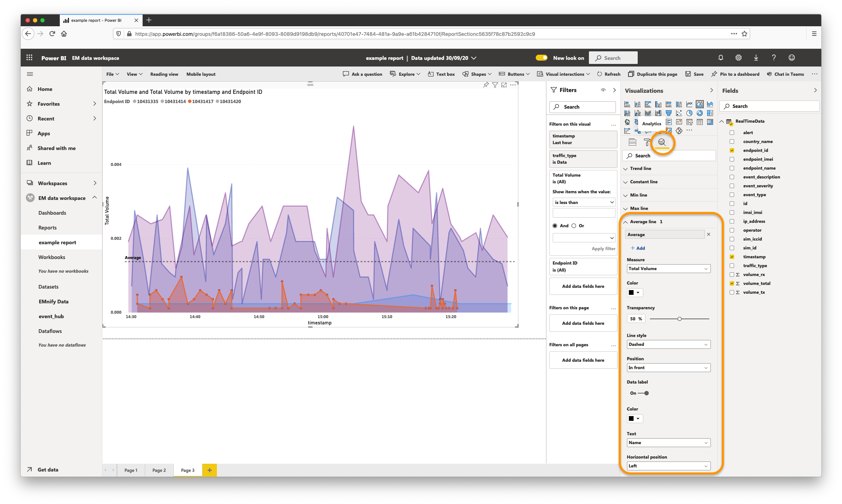This screenshot has width=842, height=504.
Task: Open Power BI settings gear
Action: 738,58
